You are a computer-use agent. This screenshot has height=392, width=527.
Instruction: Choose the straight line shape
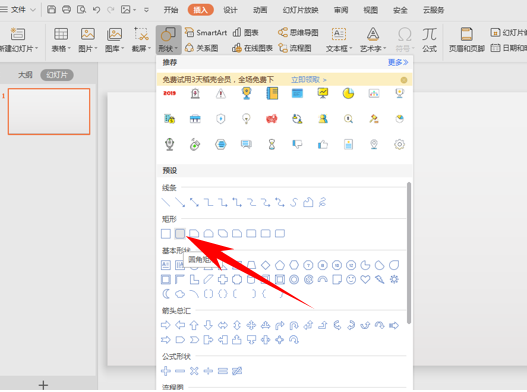coord(166,202)
